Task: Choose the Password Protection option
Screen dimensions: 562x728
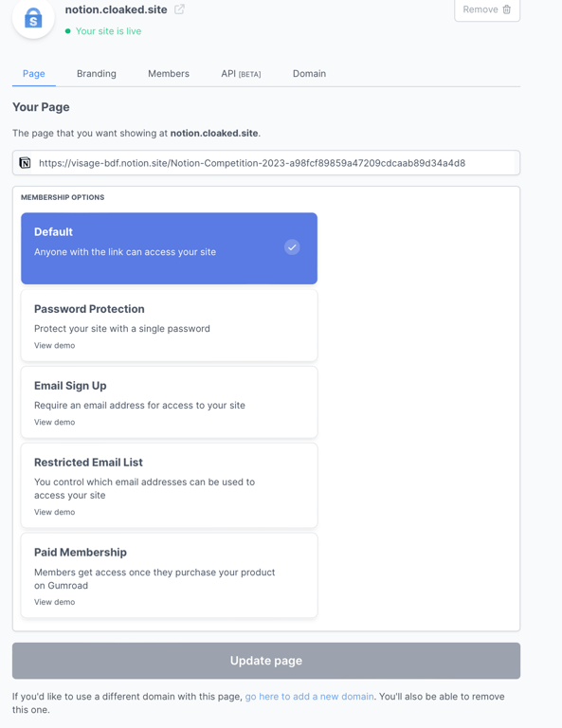Action: pos(169,325)
